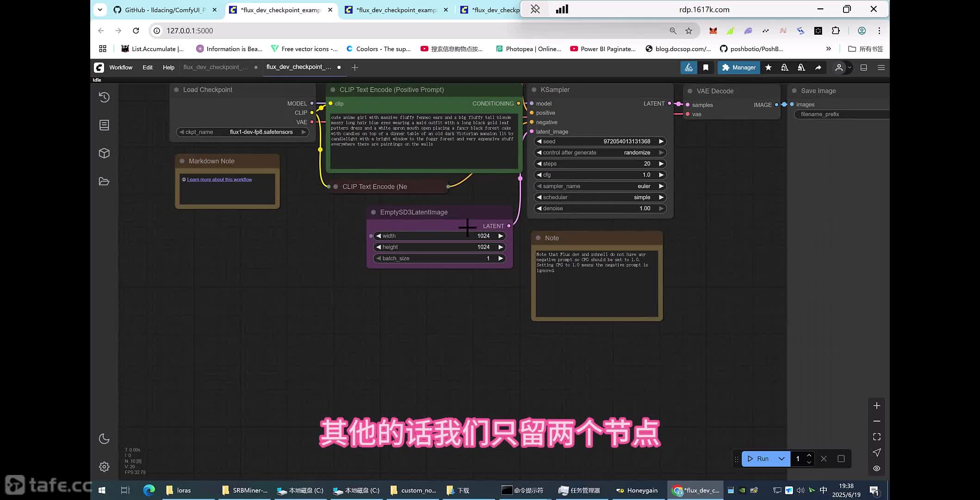Click the ComfyUI logo icon
The width and height of the screenshot is (980, 500).
99,68
